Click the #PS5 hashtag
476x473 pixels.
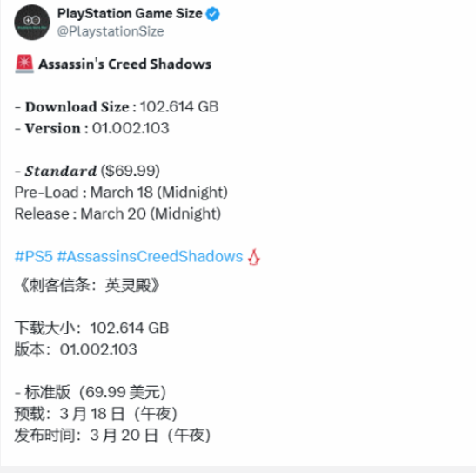tap(34, 256)
